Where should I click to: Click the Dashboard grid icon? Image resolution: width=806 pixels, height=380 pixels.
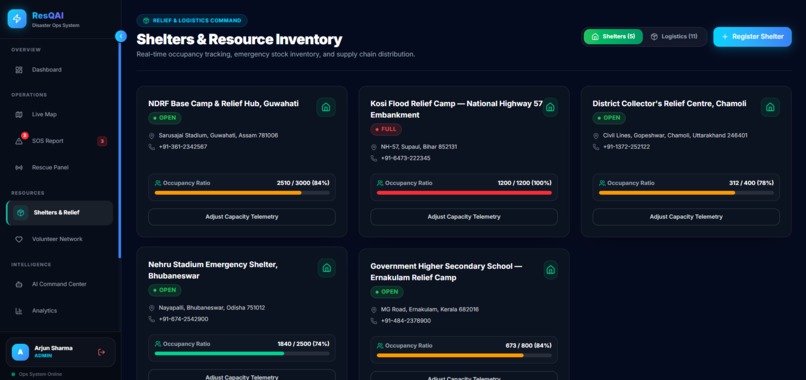click(19, 70)
